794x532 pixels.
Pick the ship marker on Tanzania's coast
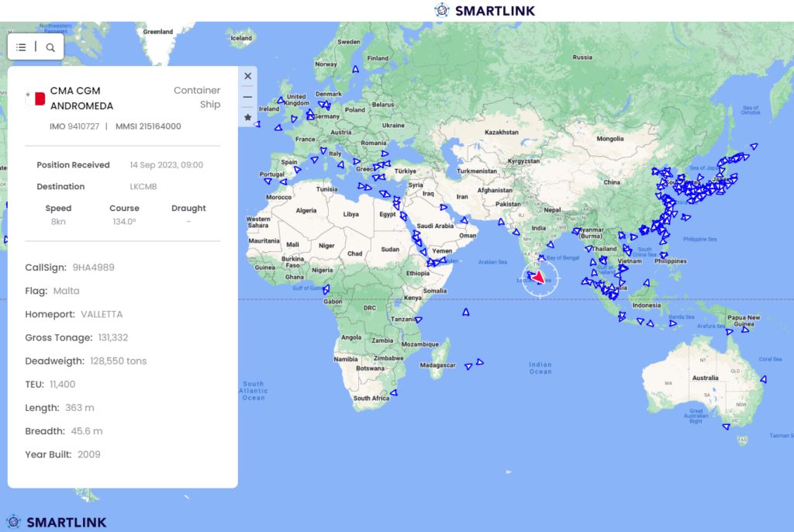(419, 320)
